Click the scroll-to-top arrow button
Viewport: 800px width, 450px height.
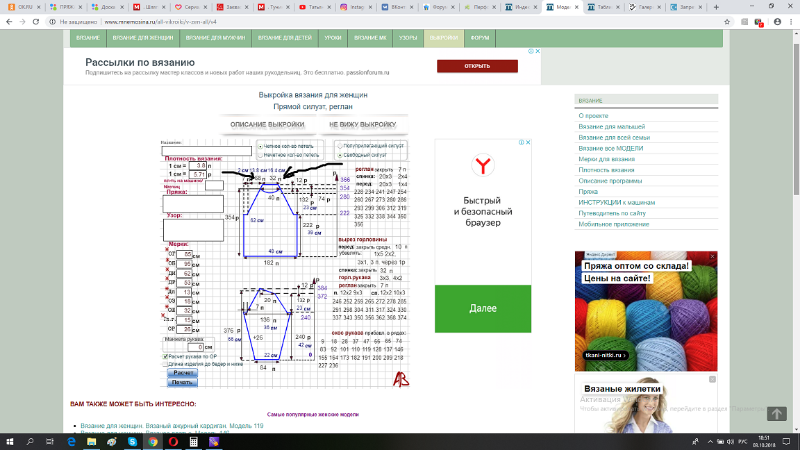pos(776,413)
